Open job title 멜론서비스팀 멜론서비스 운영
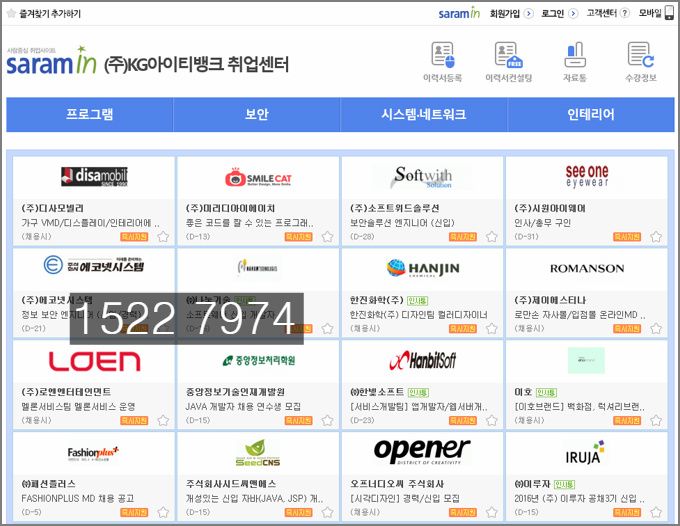680x526 pixels. coord(78,407)
